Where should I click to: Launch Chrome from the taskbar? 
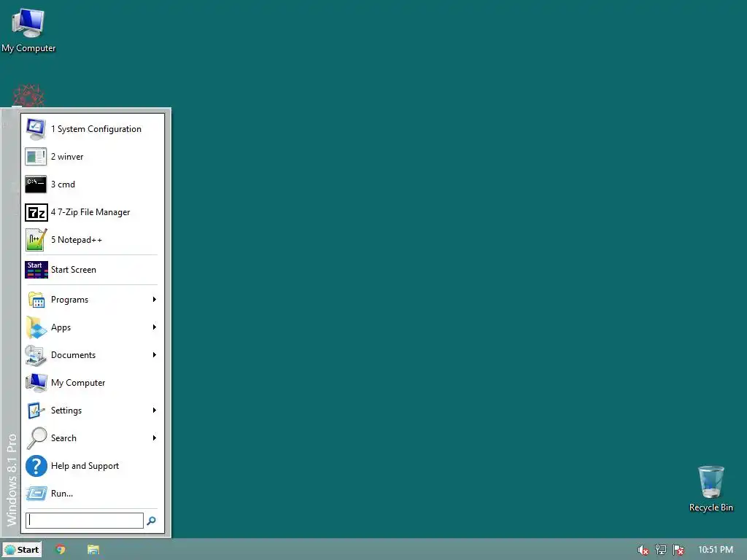60,550
